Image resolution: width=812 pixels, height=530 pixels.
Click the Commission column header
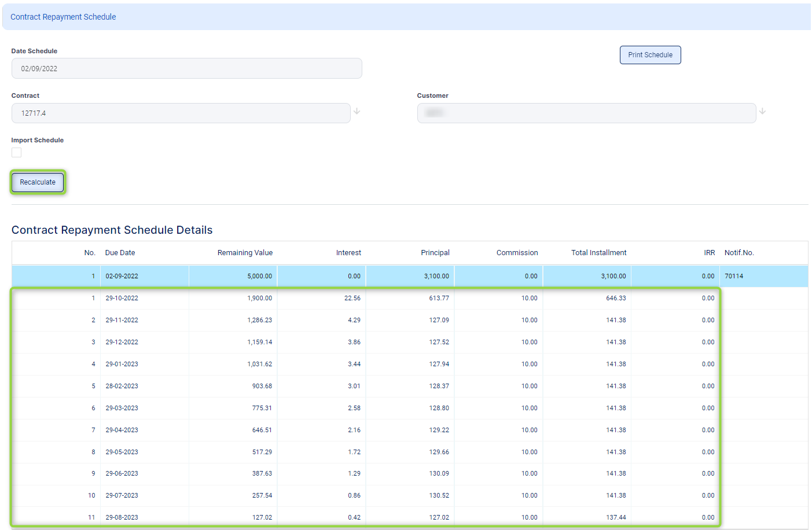(517, 253)
